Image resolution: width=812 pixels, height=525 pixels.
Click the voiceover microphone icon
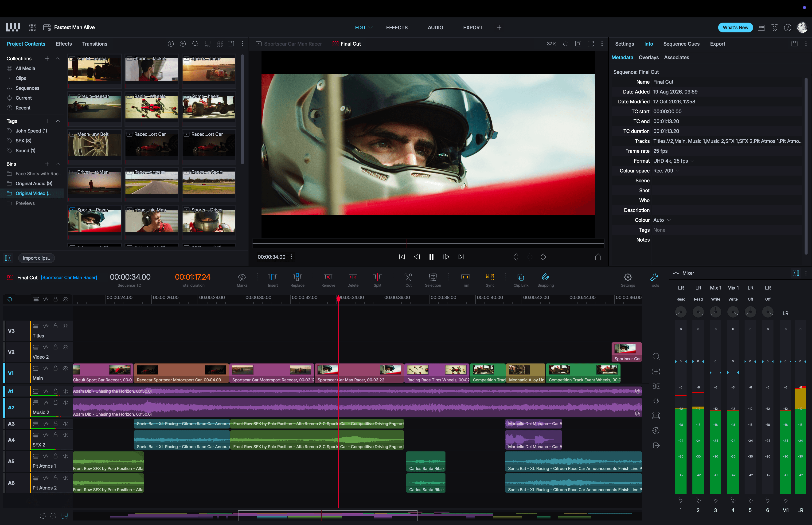[x=656, y=401]
